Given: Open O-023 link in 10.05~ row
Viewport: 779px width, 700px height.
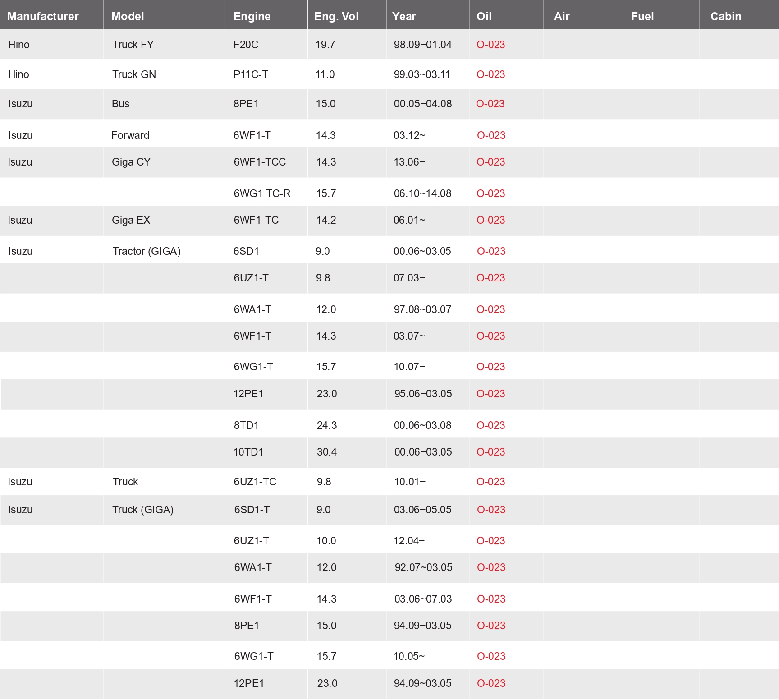Looking at the screenshot, I should pyautogui.click(x=491, y=656).
